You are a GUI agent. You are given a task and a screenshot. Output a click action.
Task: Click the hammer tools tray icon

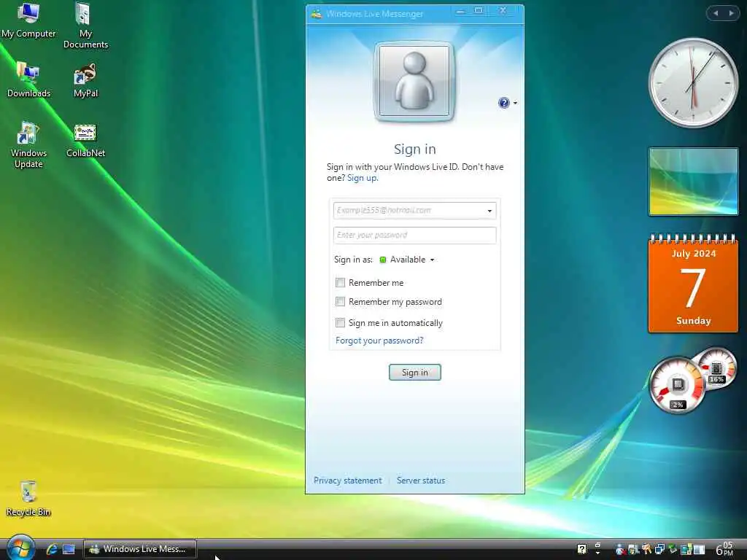(x=646, y=549)
